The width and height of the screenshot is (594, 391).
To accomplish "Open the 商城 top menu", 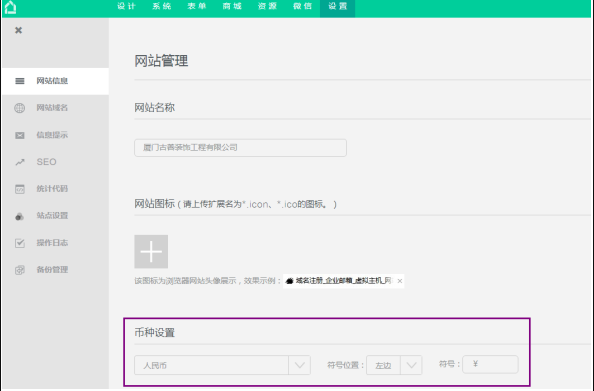I will 232,6.
